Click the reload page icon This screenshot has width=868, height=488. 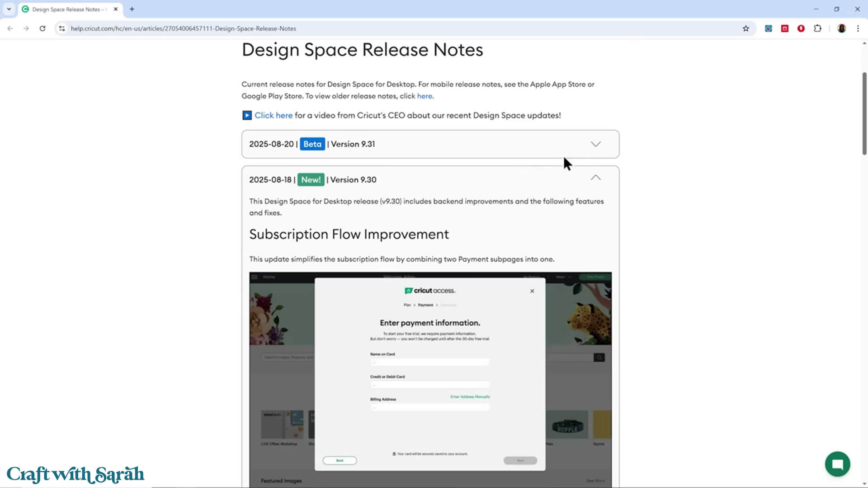(x=42, y=28)
